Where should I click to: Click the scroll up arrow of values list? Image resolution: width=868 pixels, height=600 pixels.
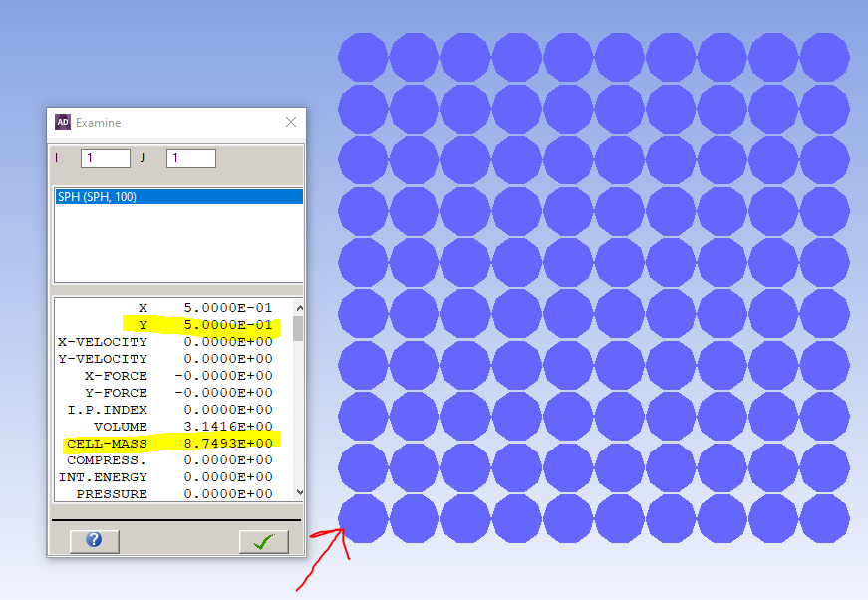(299, 307)
